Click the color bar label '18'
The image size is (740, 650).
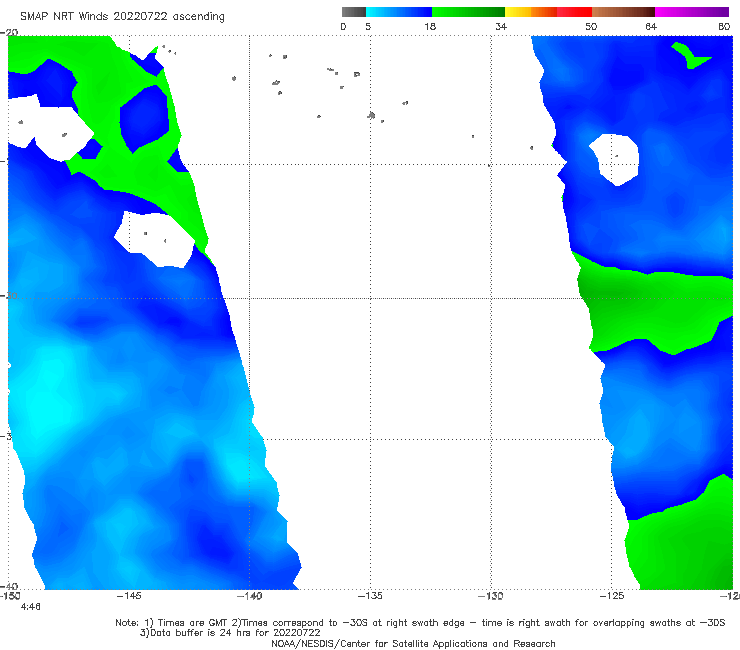click(430, 27)
